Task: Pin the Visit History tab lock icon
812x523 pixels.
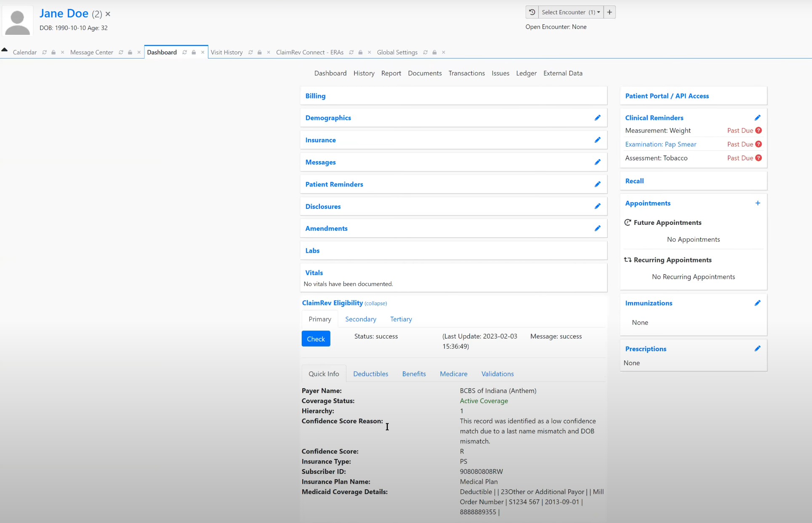Action: coord(259,52)
